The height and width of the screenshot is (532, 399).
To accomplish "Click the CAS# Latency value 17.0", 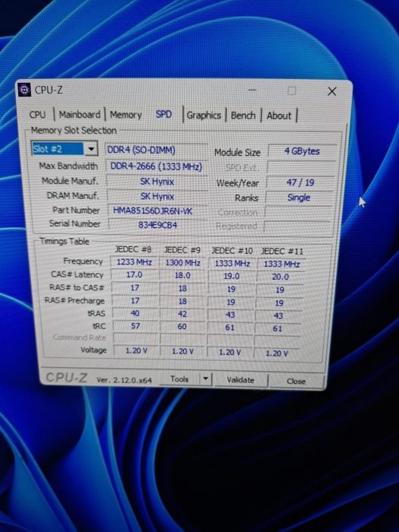I will pyautogui.click(x=135, y=275).
